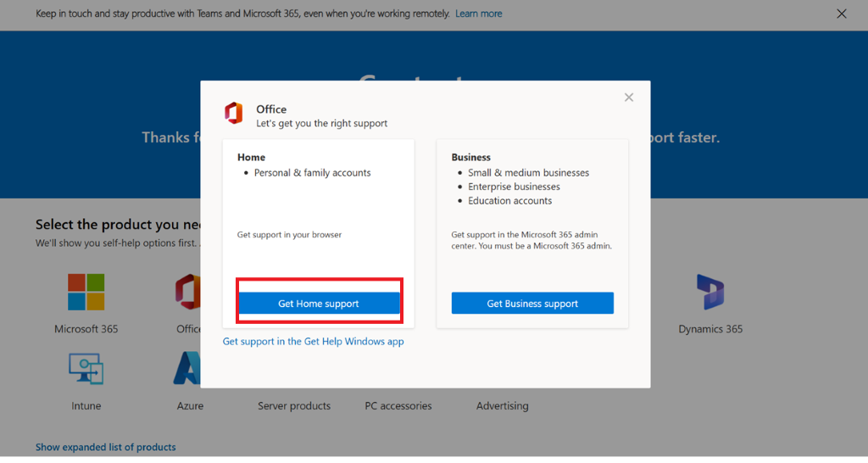Click Get support in your browser text
Viewport: 868px width, 463px height.
tap(290, 235)
